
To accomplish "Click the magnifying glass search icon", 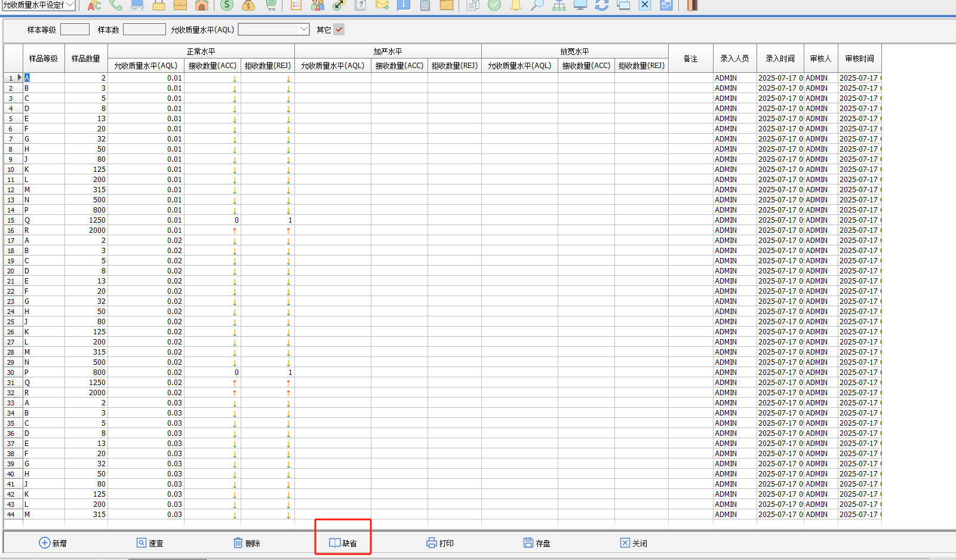I will tap(537, 5).
